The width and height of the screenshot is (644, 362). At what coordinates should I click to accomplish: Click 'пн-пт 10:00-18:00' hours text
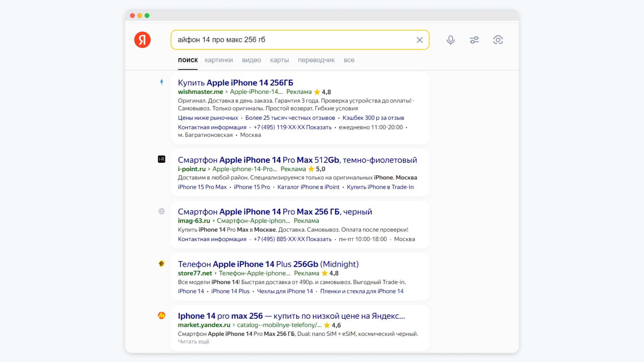363,239
